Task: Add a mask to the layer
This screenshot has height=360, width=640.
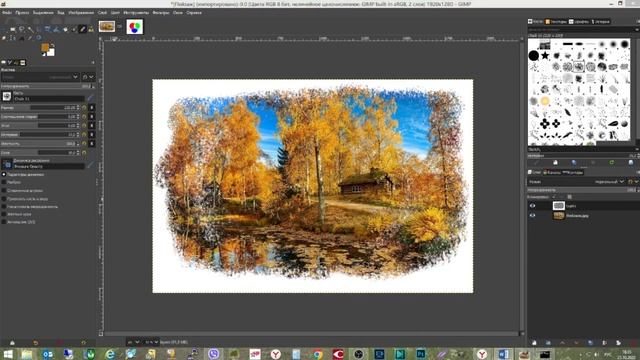Action: pyautogui.click(x=618, y=343)
